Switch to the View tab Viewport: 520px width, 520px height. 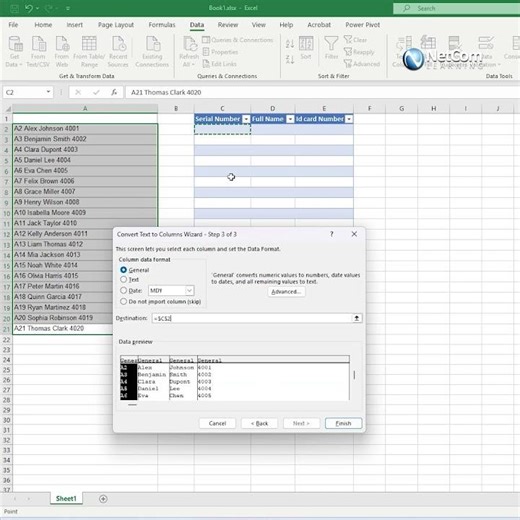click(259, 25)
